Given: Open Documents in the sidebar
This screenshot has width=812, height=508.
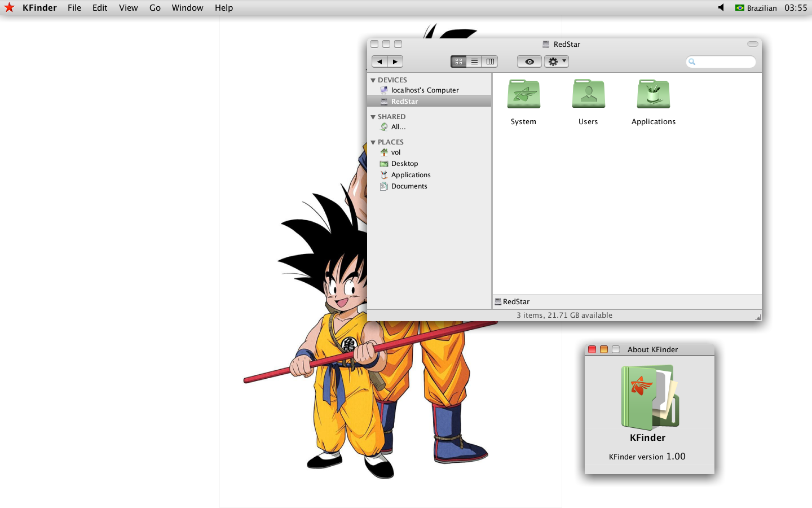Looking at the screenshot, I should click(x=429, y=186).
